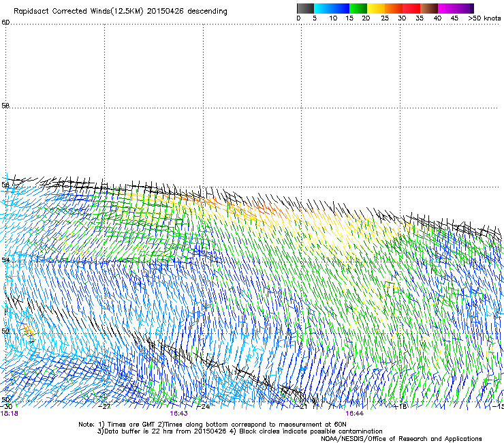Select the gray 0–5 knots legend swatch

[305, 8]
